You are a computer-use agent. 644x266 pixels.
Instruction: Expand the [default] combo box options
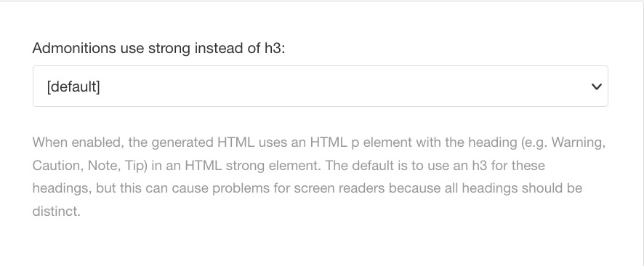pos(321,86)
